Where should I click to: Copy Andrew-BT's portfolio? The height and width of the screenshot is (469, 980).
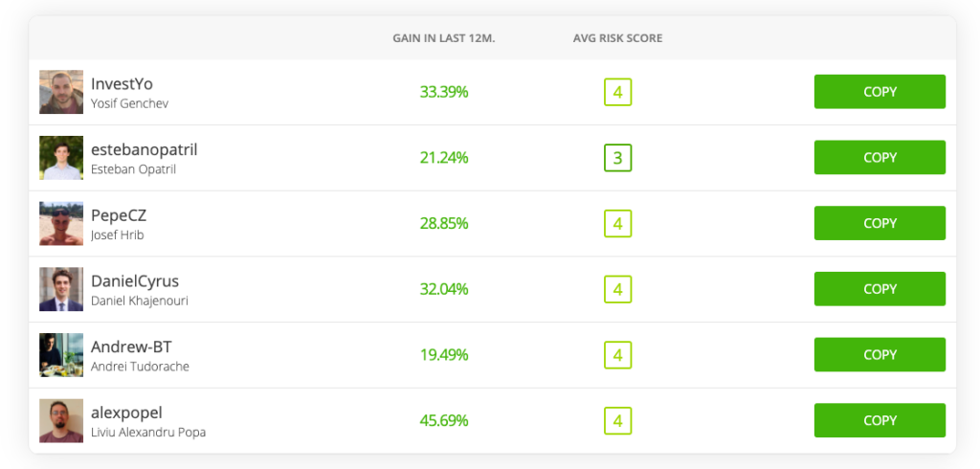coord(880,355)
